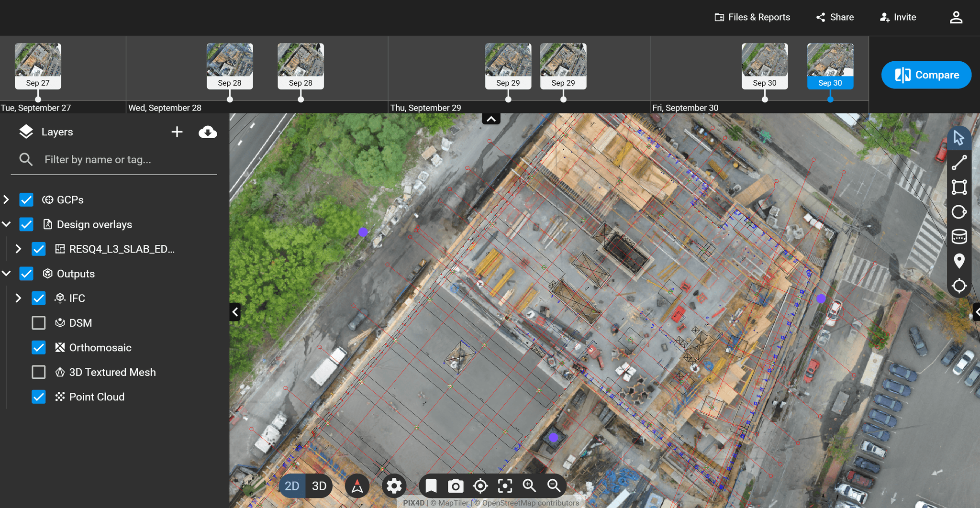The width and height of the screenshot is (980, 508).
Task: Zoom out of the map
Action: click(x=554, y=486)
